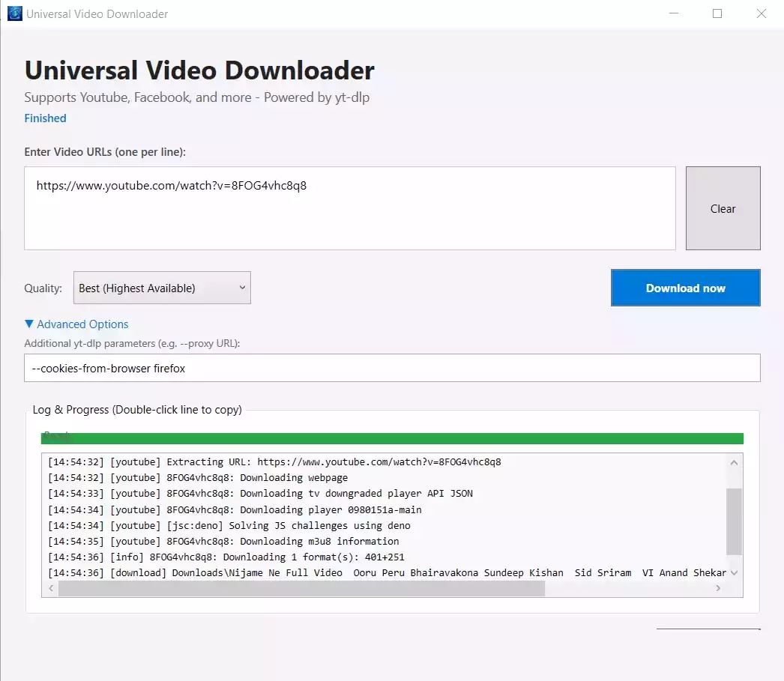Click the additional yt-dlp parameters field
Viewport: 784px width, 681px height.
click(x=392, y=369)
